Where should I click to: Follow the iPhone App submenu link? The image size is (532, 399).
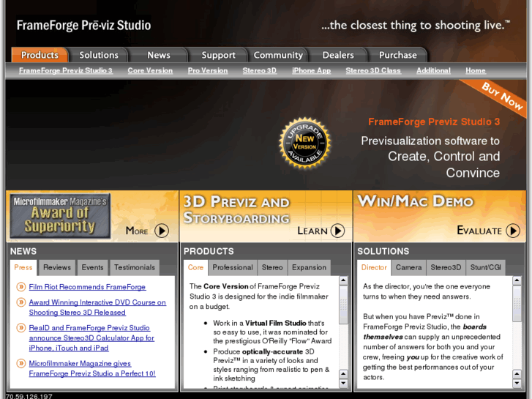click(311, 70)
